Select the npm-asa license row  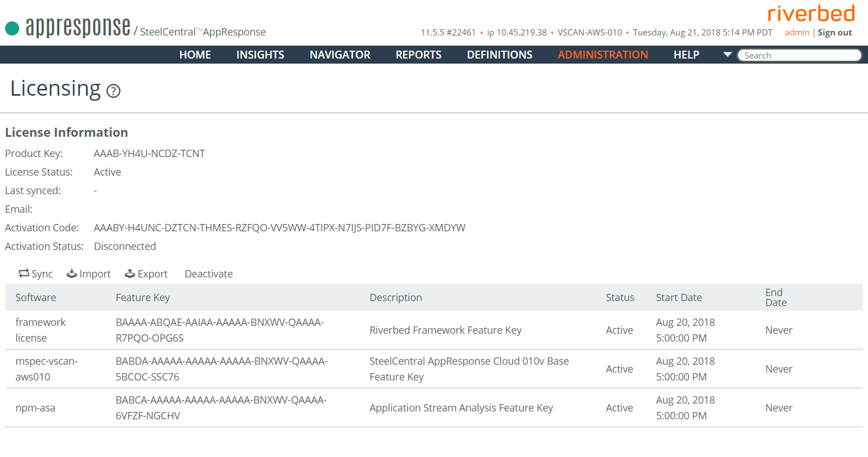[434, 407]
